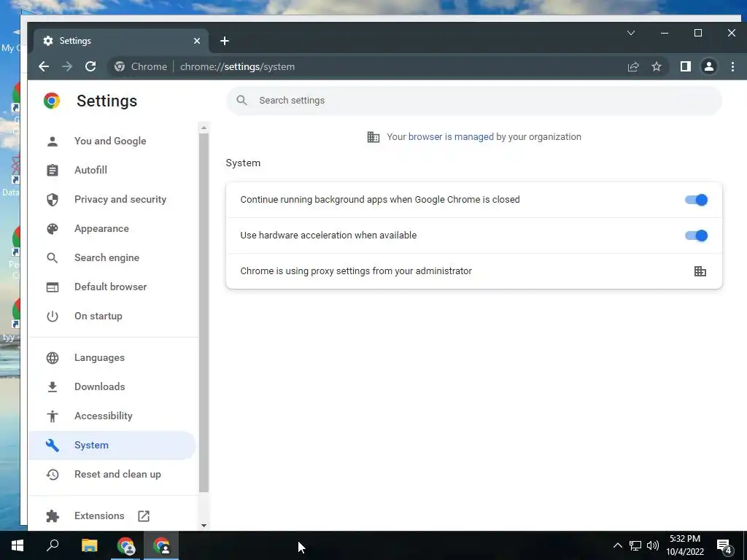Select System in the sidebar
The image size is (747, 560).
pos(112,446)
